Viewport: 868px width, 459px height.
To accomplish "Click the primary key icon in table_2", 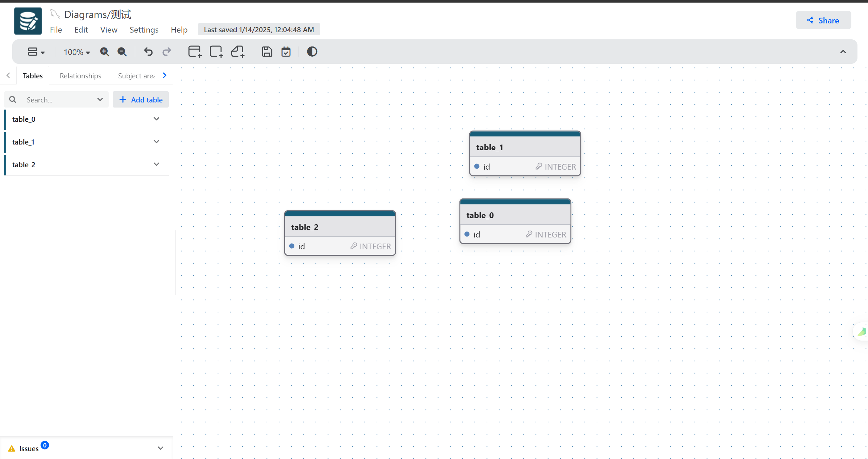I will pos(354,246).
